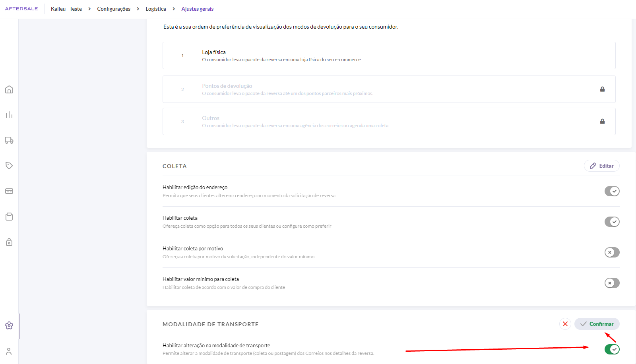
Task: Click 'Esta é a sua ordem de preferência' text
Action: point(281,27)
